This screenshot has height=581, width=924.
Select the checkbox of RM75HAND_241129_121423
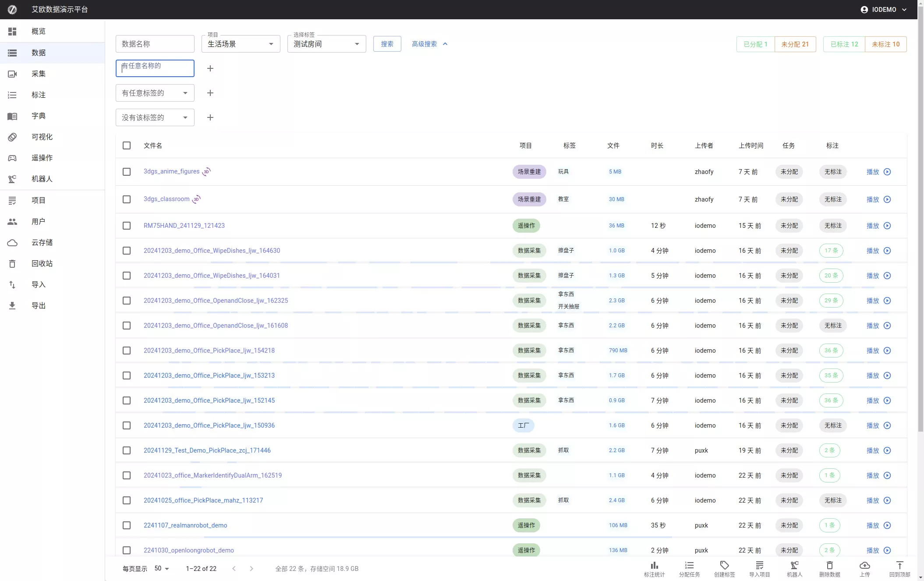click(127, 226)
